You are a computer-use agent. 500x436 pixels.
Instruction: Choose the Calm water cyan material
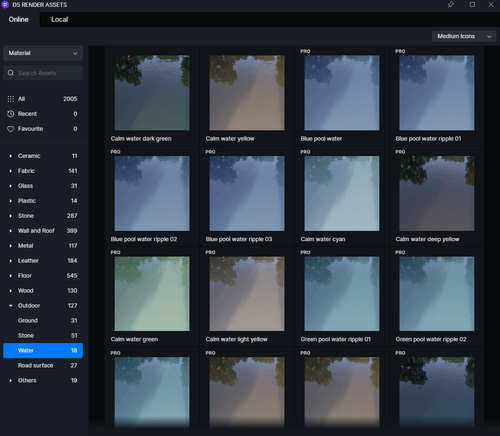tap(342, 193)
